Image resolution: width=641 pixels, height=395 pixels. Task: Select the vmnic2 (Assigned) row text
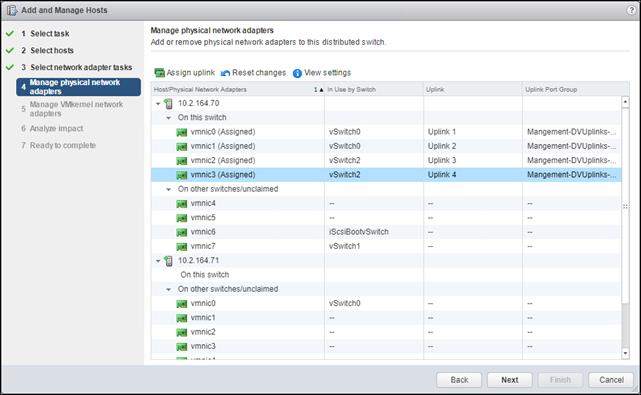223,161
